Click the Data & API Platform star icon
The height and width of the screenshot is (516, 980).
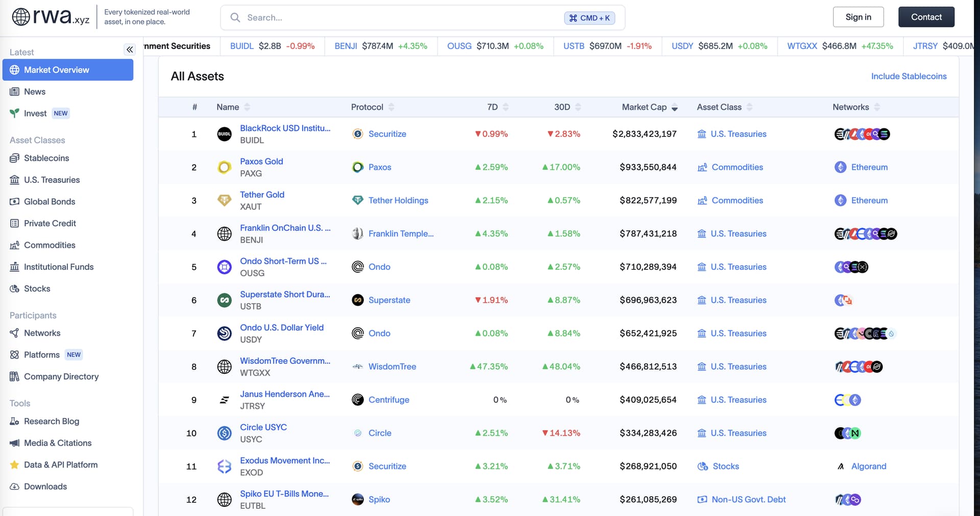[14, 464]
